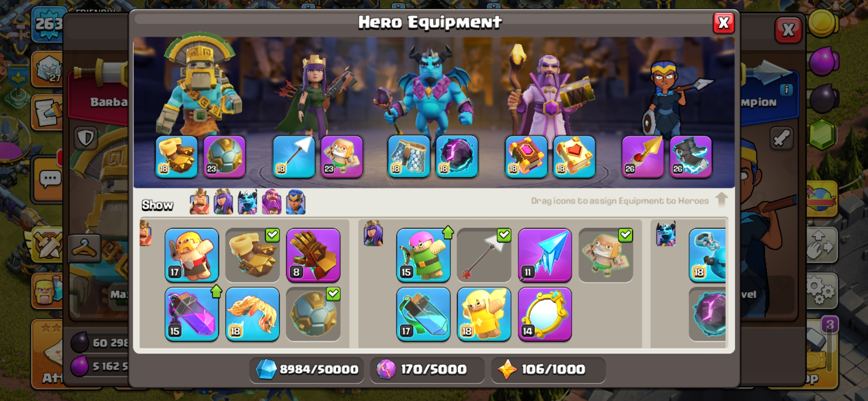Select the level 8 Spiky Ball gauntlet equipment
The width and height of the screenshot is (868, 401).
pos(313,255)
